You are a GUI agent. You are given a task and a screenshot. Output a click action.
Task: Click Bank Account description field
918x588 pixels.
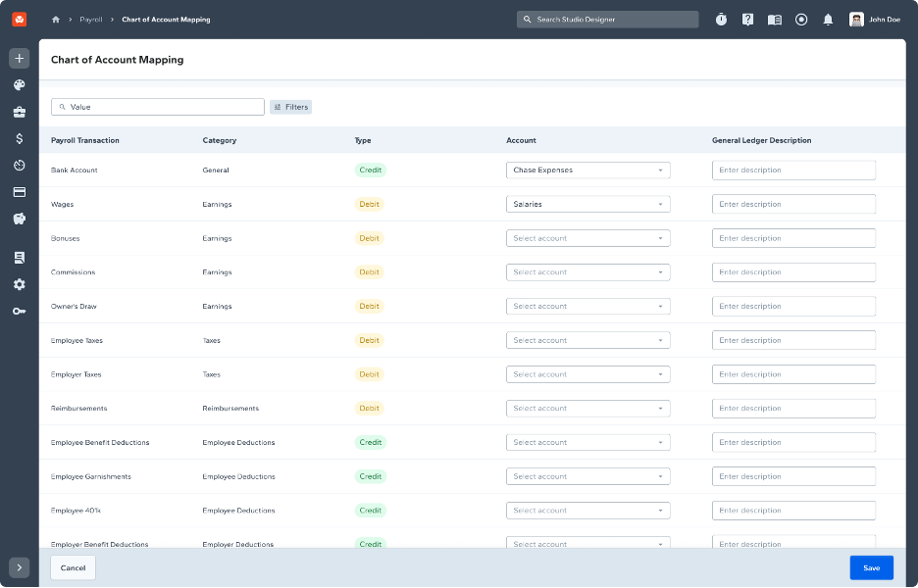click(793, 171)
